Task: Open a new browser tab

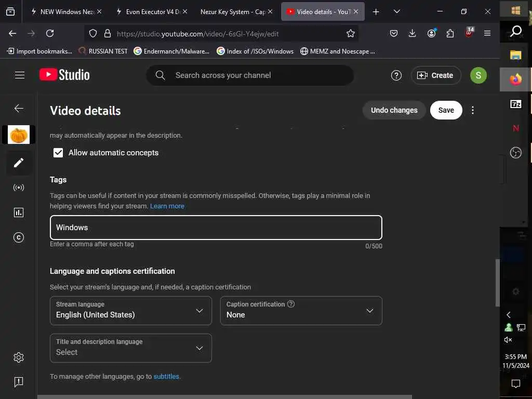Action: point(376,12)
